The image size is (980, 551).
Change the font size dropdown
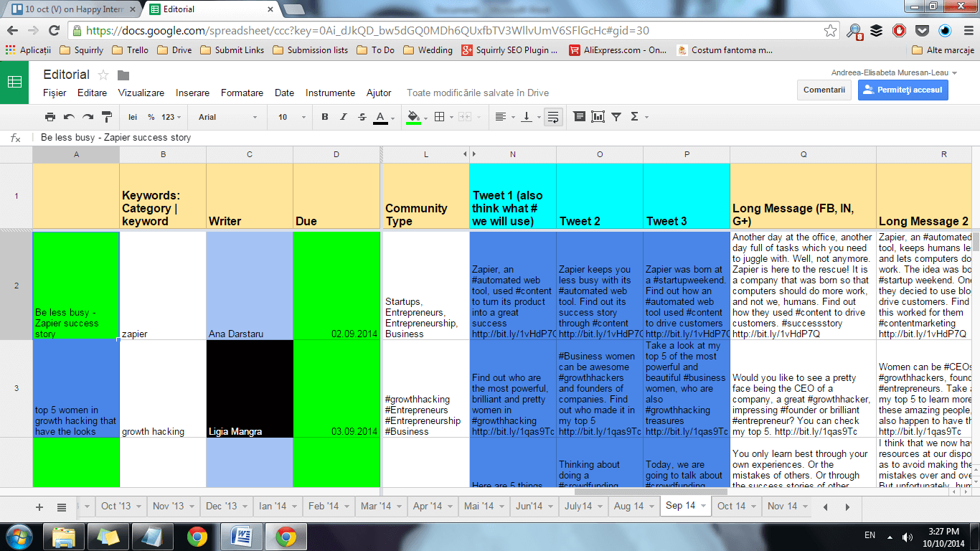click(x=291, y=117)
